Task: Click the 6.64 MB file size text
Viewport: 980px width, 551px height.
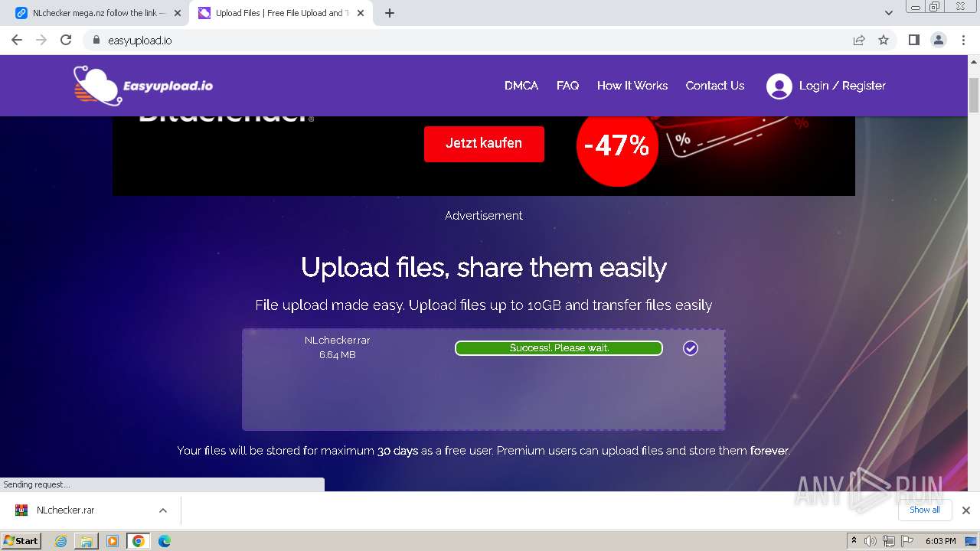Action: 337,355
